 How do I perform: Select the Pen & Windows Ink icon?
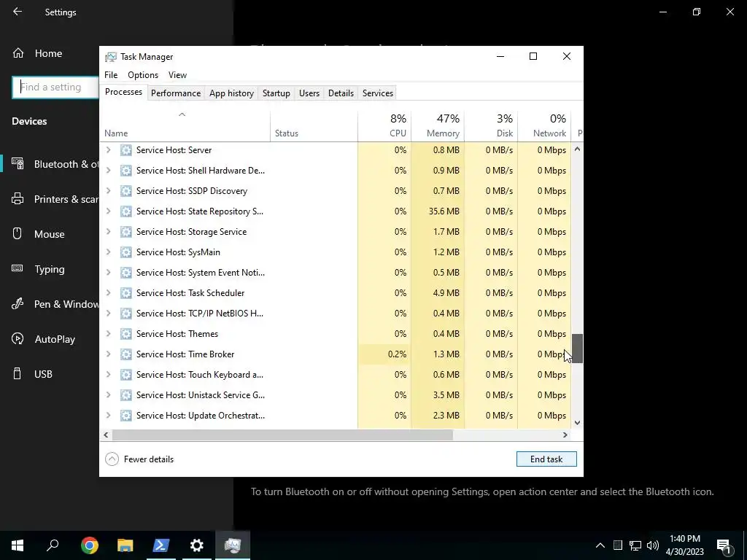pos(18,304)
